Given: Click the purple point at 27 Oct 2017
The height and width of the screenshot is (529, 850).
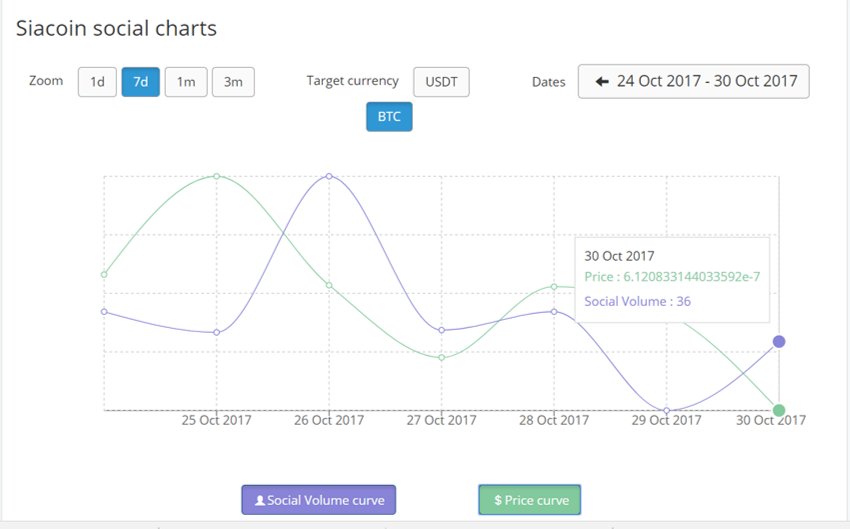Looking at the screenshot, I should point(442,330).
